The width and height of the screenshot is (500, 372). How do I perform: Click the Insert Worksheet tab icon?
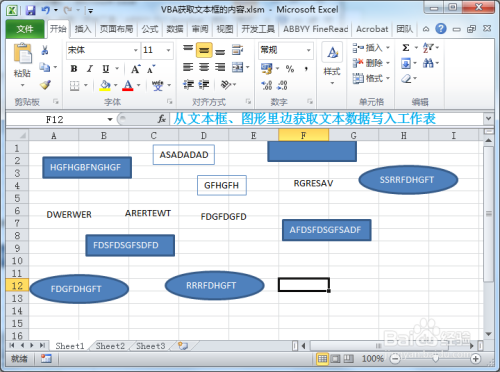pos(183,346)
